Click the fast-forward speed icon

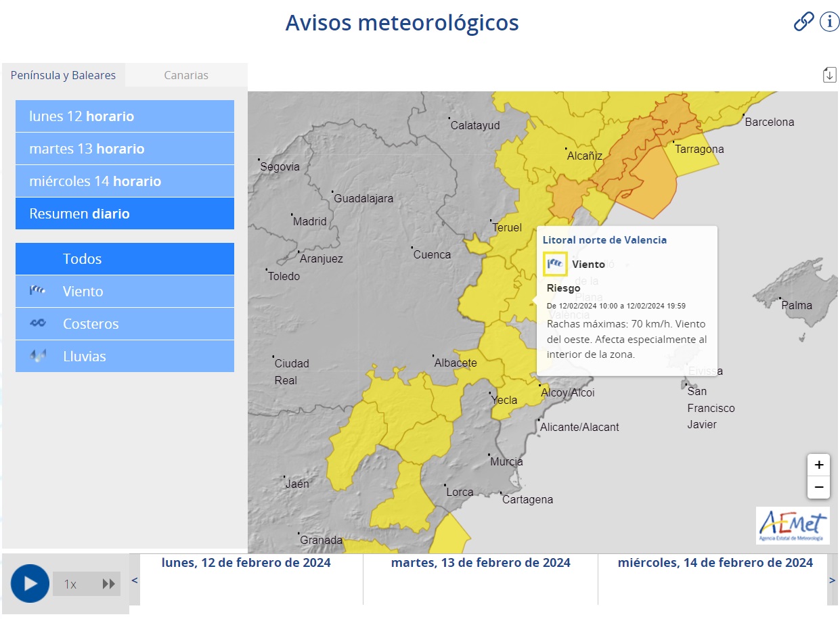click(108, 584)
